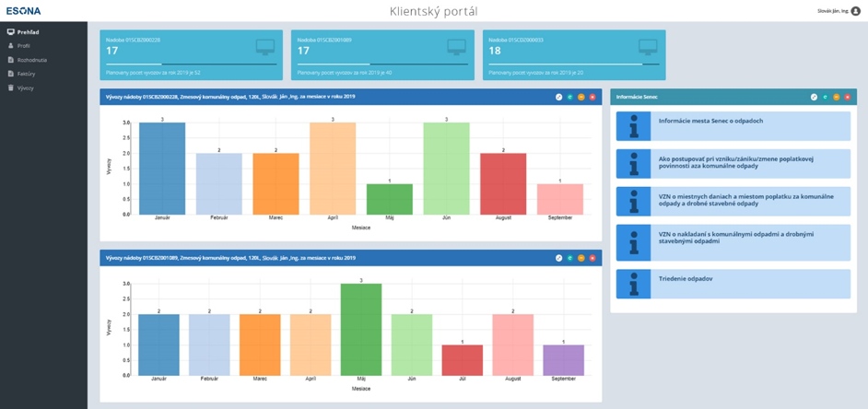Open user account avatar icon at top right
868x409 pixels.
tap(856, 11)
